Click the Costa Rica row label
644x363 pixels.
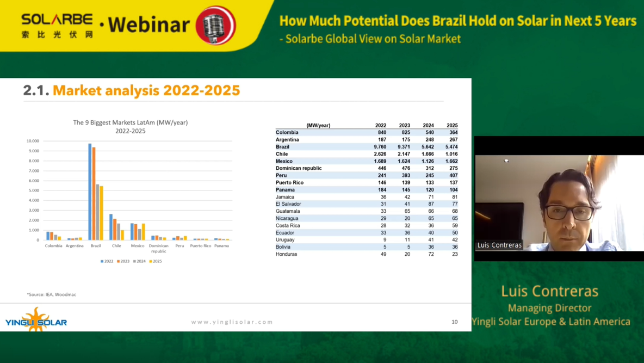tap(288, 226)
